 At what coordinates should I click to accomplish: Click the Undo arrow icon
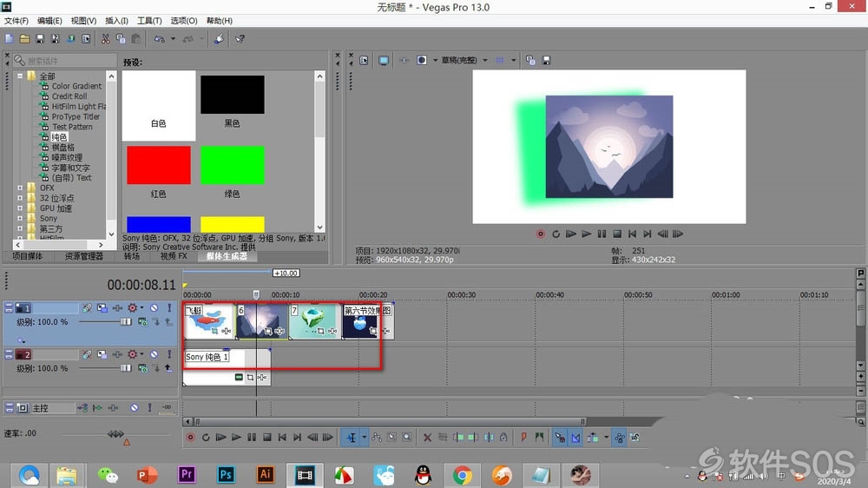click(160, 39)
